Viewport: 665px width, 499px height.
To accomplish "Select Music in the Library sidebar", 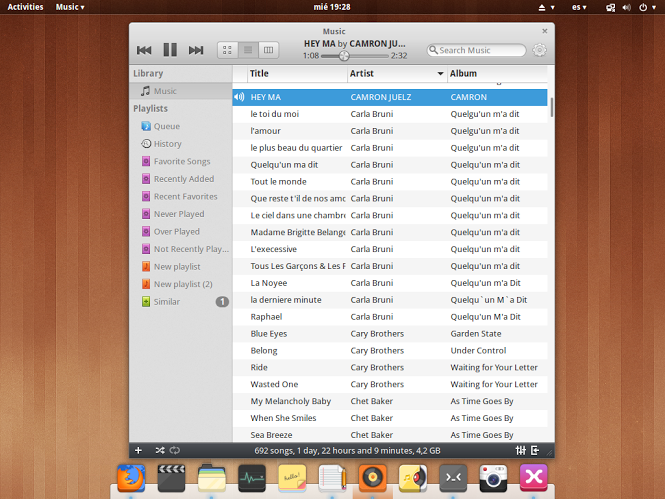I will (x=181, y=91).
